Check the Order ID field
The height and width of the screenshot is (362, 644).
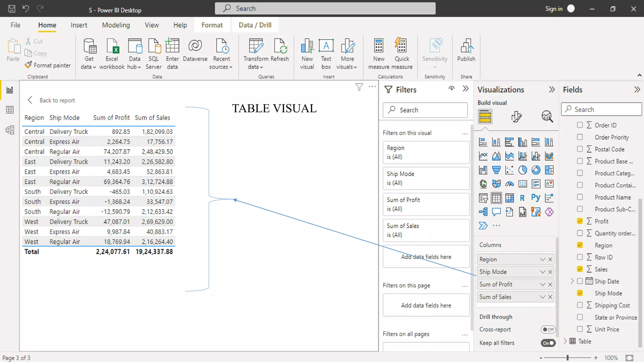(580, 125)
